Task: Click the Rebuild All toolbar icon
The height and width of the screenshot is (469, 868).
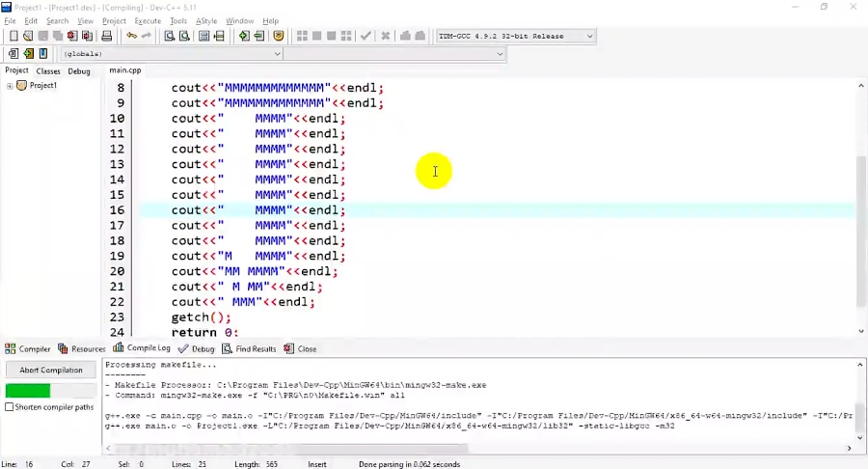Action: [x=346, y=36]
